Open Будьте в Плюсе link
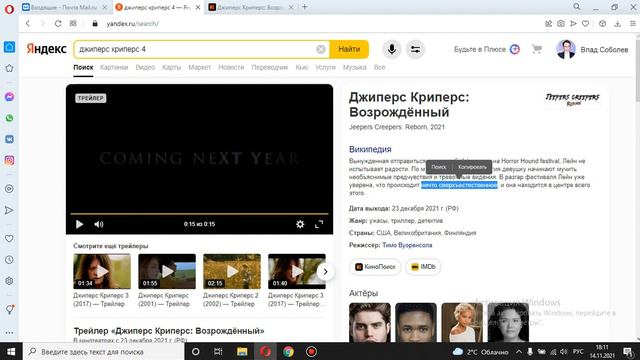640x360 pixels. 487,49
